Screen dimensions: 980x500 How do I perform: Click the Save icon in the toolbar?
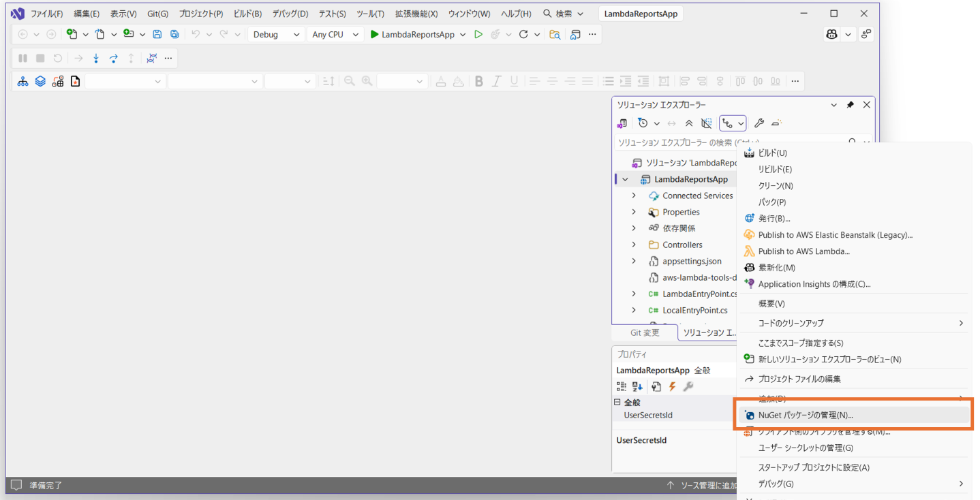(157, 34)
